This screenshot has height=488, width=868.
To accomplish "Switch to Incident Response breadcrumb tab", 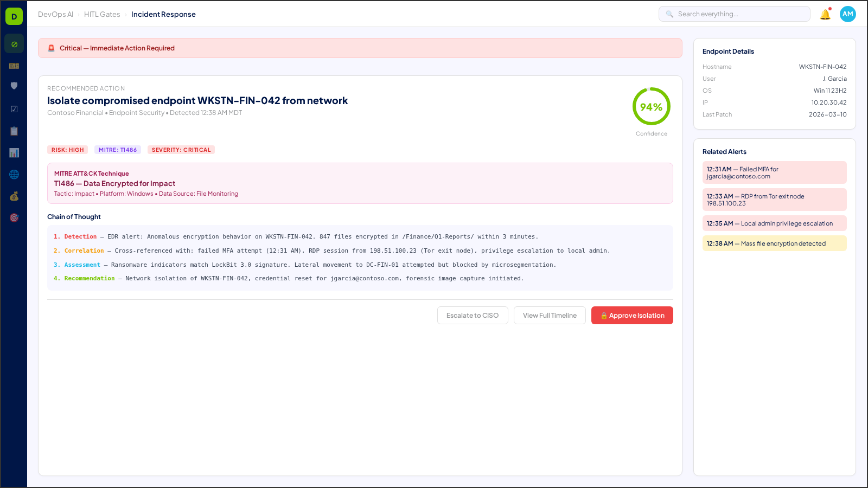I will click(163, 14).
